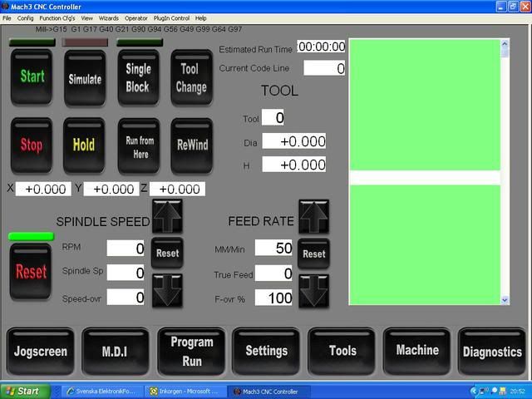Click the F-ovr % value field
532x399 pixels.
(273, 298)
